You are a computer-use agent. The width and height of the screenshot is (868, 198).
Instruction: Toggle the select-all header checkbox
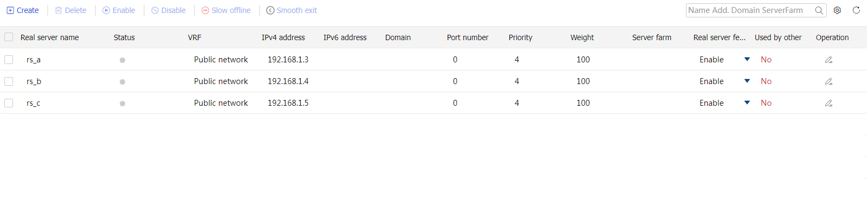pos(9,37)
